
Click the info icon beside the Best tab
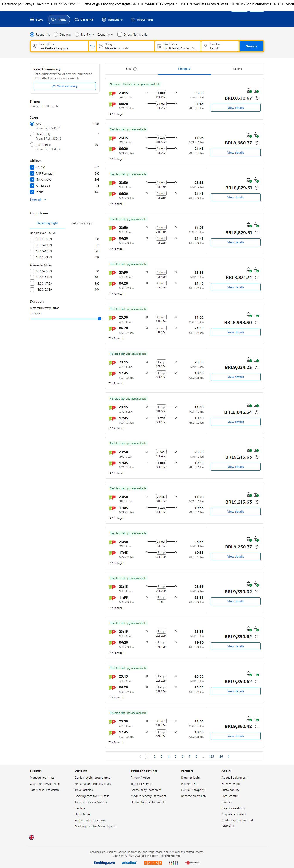pos(135,69)
